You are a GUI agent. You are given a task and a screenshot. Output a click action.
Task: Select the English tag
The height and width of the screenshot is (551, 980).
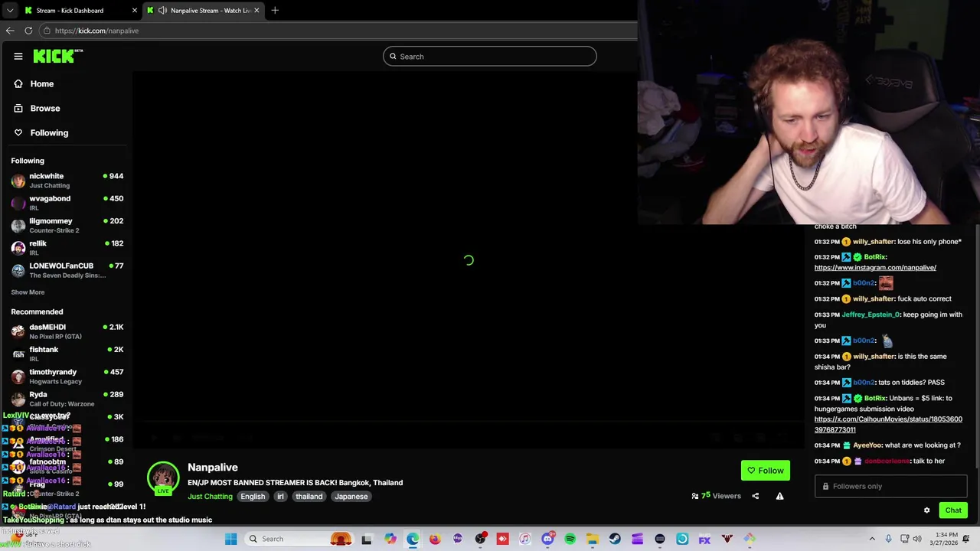[253, 496]
